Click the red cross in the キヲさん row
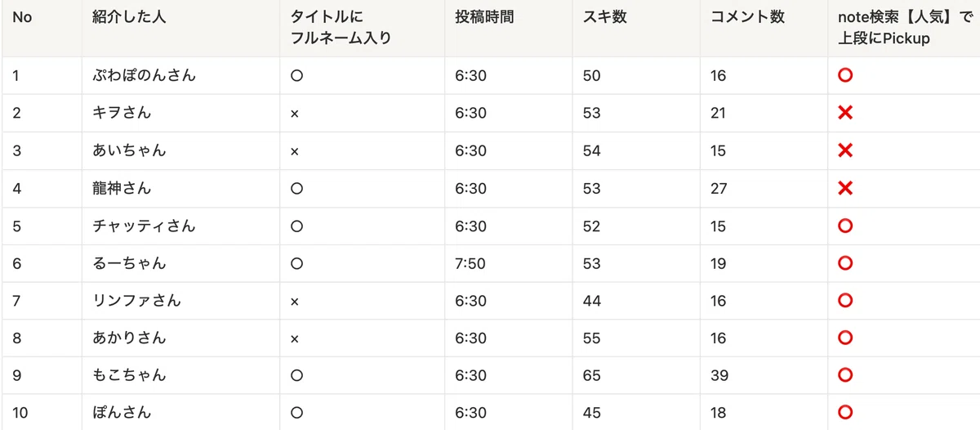This screenshot has width=980, height=430. (x=845, y=113)
